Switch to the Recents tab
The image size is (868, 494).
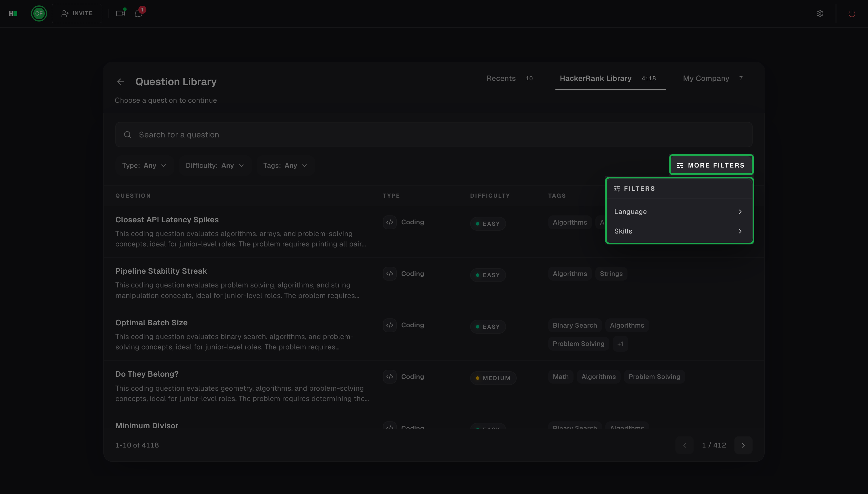tap(509, 78)
